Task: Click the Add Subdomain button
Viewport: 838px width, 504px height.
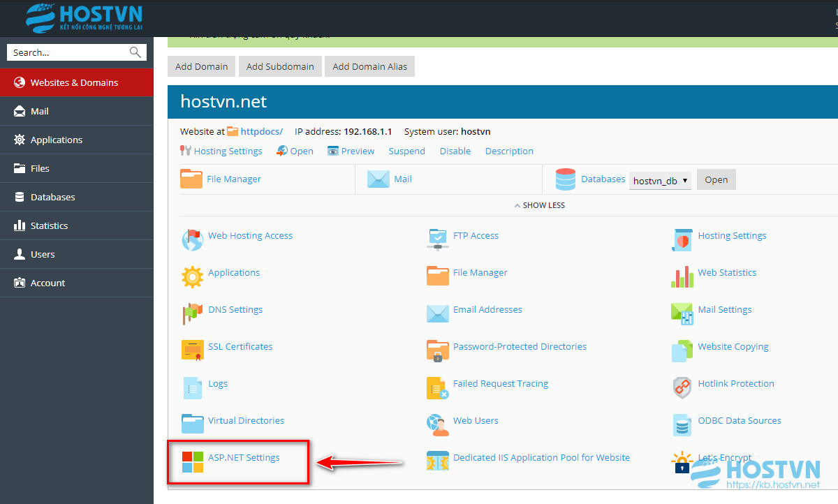Action: (x=280, y=66)
